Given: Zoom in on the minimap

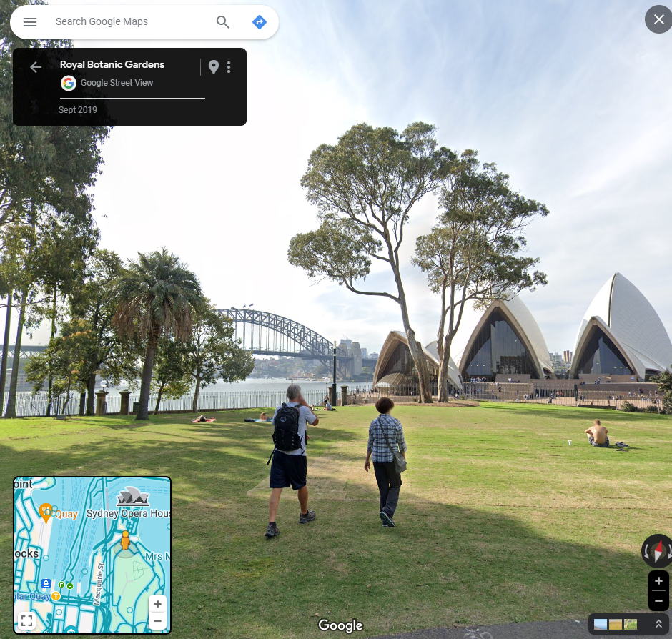Looking at the screenshot, I should point(157,604).
